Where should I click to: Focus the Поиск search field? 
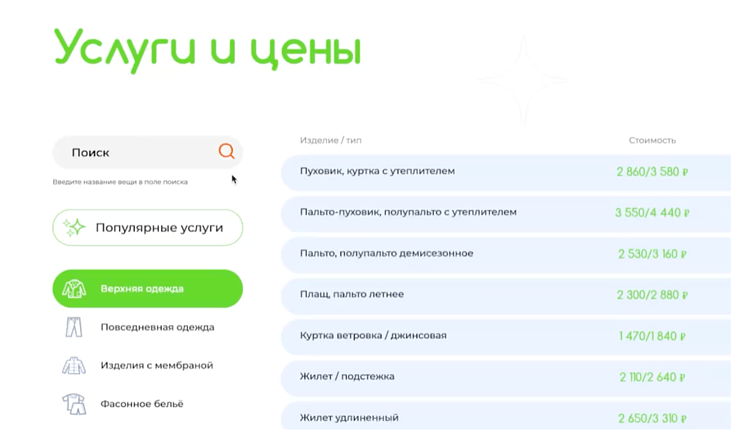click(148, 152)
